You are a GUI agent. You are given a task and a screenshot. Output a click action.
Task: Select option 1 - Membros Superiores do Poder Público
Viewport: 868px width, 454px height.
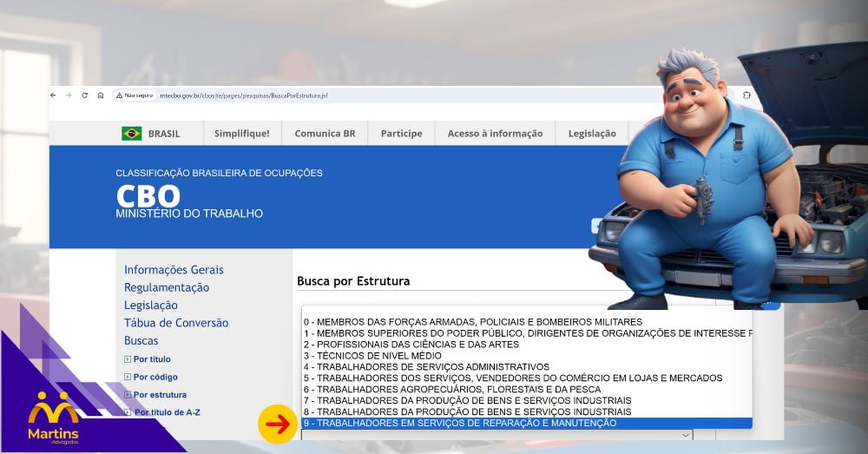527,332
